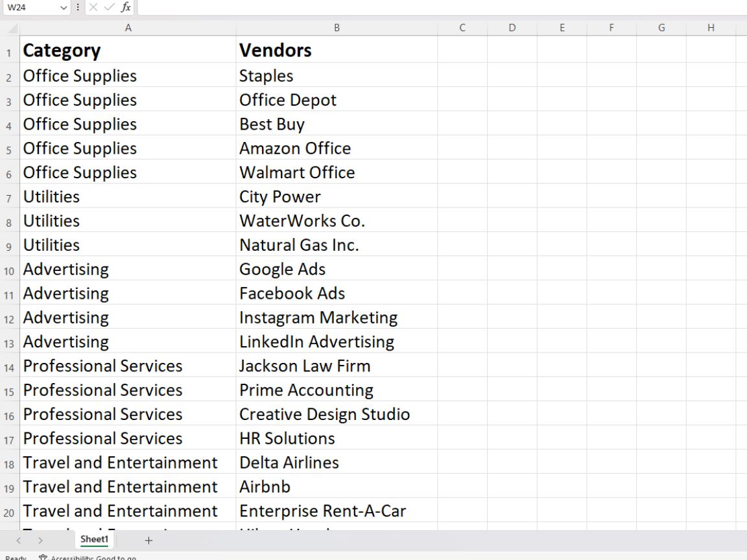Screen dimensions: 747x560
Task: Click Professional Services category in row 16
Action: [128, 414]
